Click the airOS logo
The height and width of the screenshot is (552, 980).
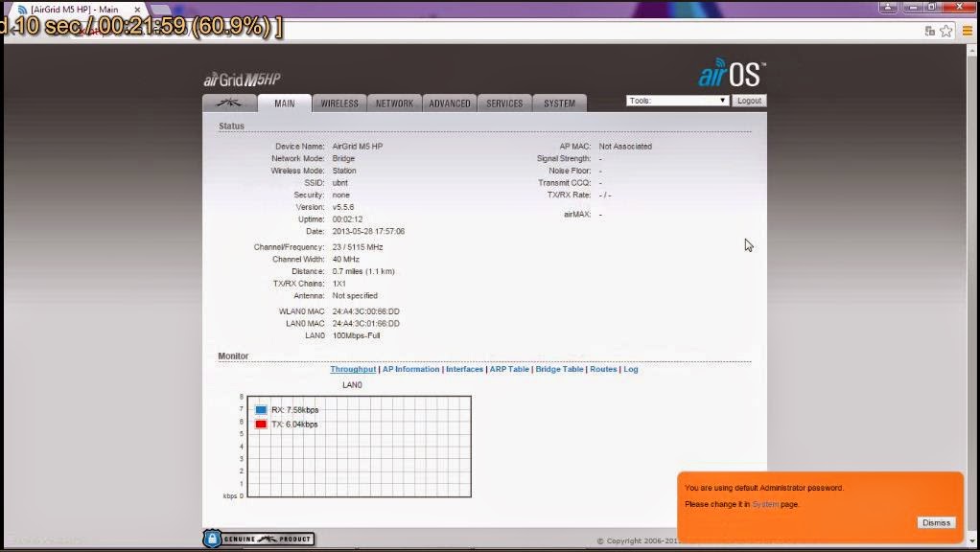[x=732, y=73]
